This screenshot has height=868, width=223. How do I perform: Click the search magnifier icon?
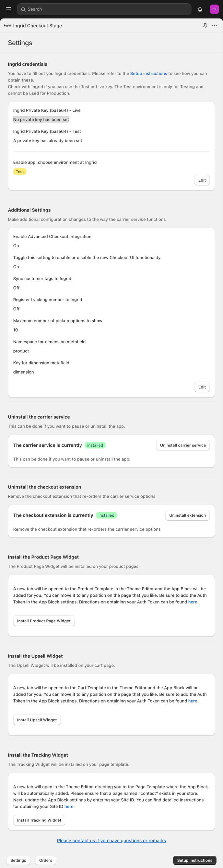[x=23, y=9]
